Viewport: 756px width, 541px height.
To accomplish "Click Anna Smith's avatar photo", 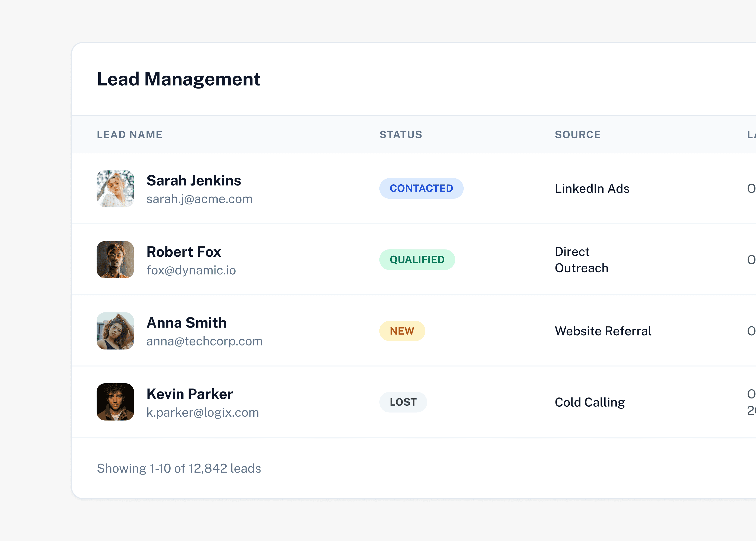I will pyautogui.click(x=115, y=331).
